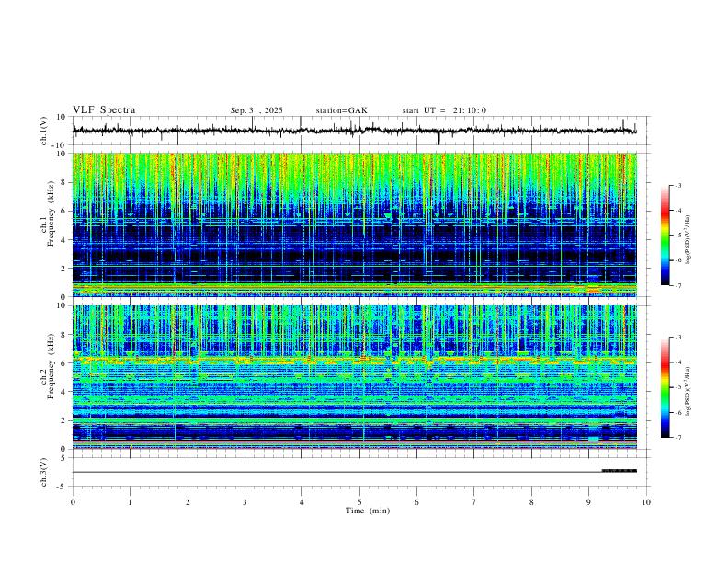The width and height of the screenshot is (728, 563).
Task: Click inside the ch.1 spectrogram panel
Action: click(x=355, y=224)
